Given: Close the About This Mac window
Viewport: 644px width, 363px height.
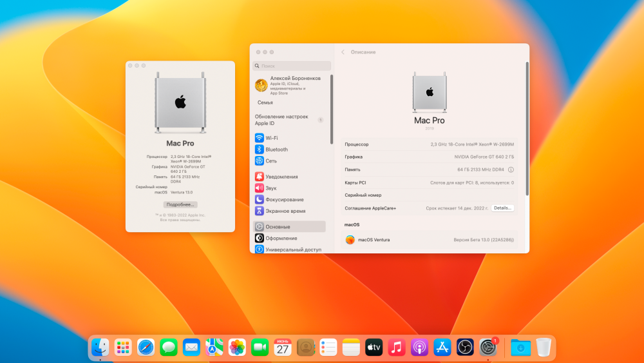Looking at the screenshot, I should (x=130, y=66).
